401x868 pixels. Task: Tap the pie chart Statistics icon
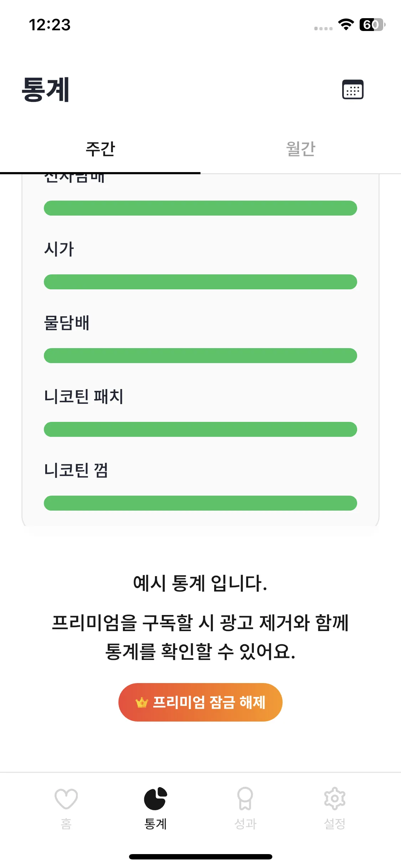pos(155,799)
